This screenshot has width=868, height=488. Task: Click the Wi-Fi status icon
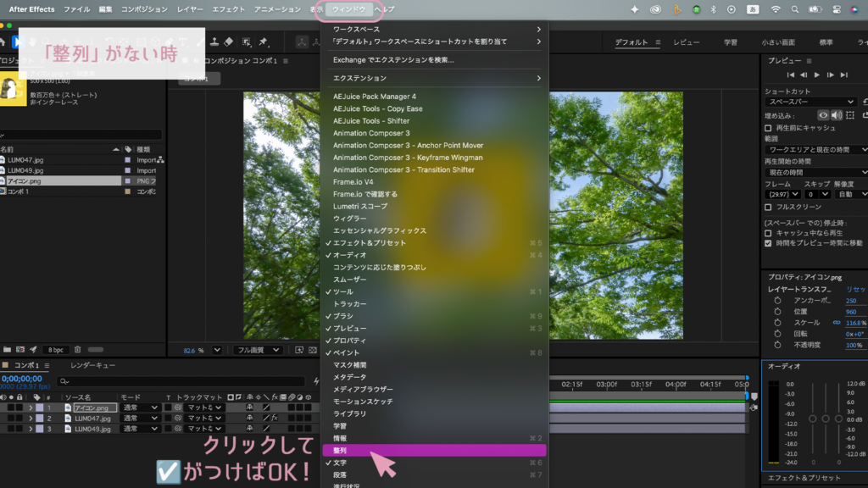click(776, 9)
